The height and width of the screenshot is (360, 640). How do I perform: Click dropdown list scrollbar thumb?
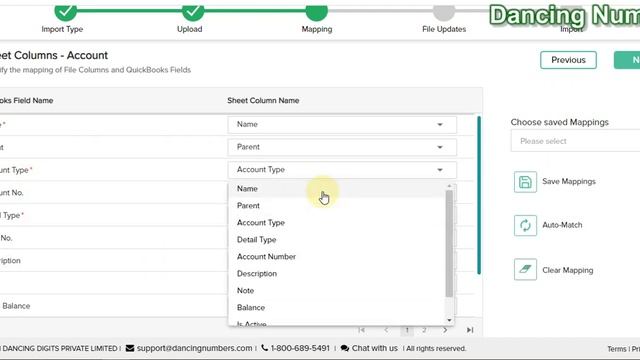(449, 243)
